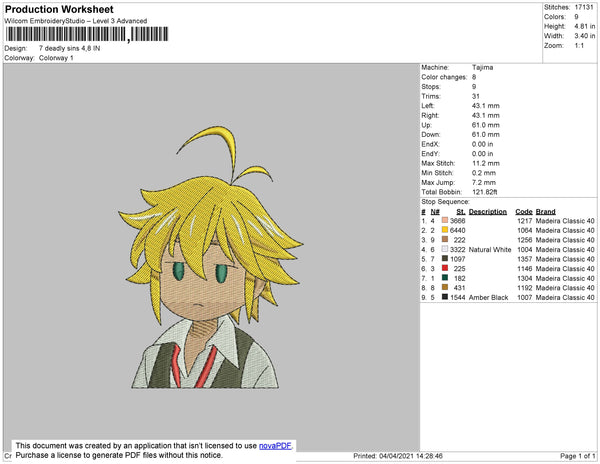Select stitches count '17131'

coord(584,7)
